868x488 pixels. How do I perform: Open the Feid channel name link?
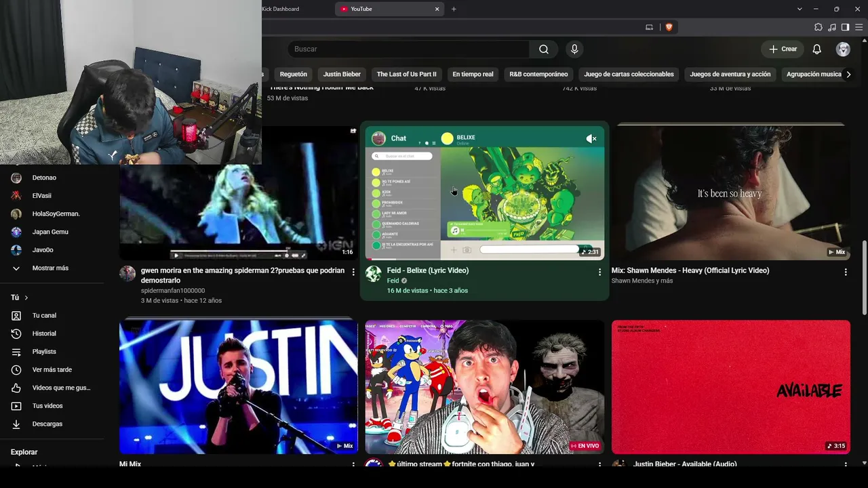click(393, 281)
